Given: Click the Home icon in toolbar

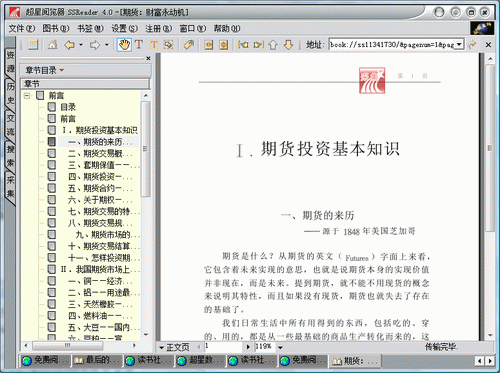Looking at the screenshot, I should [52, 44].
